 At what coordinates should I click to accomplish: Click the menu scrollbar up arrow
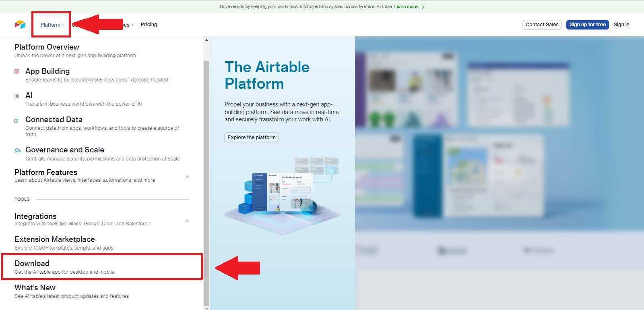(x=206, y=40)
